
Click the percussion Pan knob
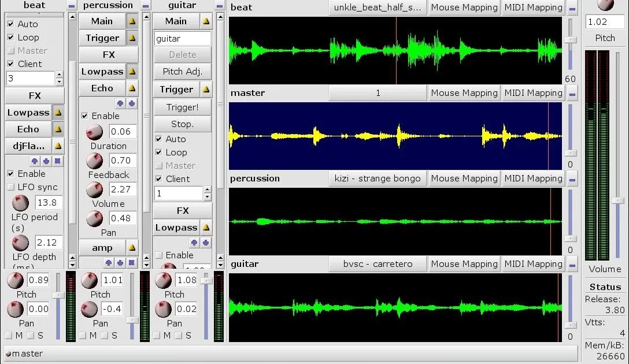pos(89,309)
